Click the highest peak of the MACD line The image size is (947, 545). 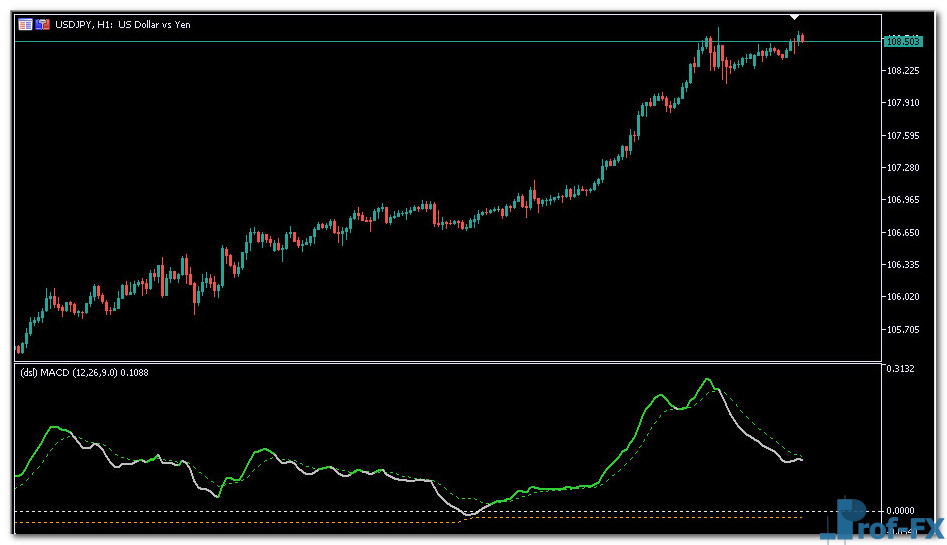708,379
